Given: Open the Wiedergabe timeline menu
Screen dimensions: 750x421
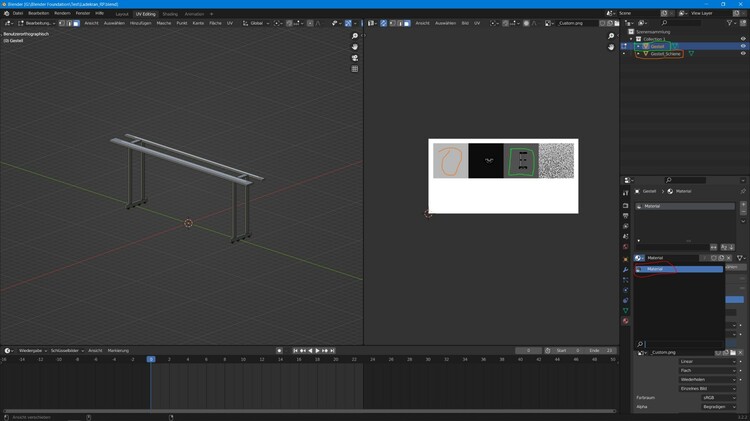Looking at the screenshot, I should [x=32, y=350].
